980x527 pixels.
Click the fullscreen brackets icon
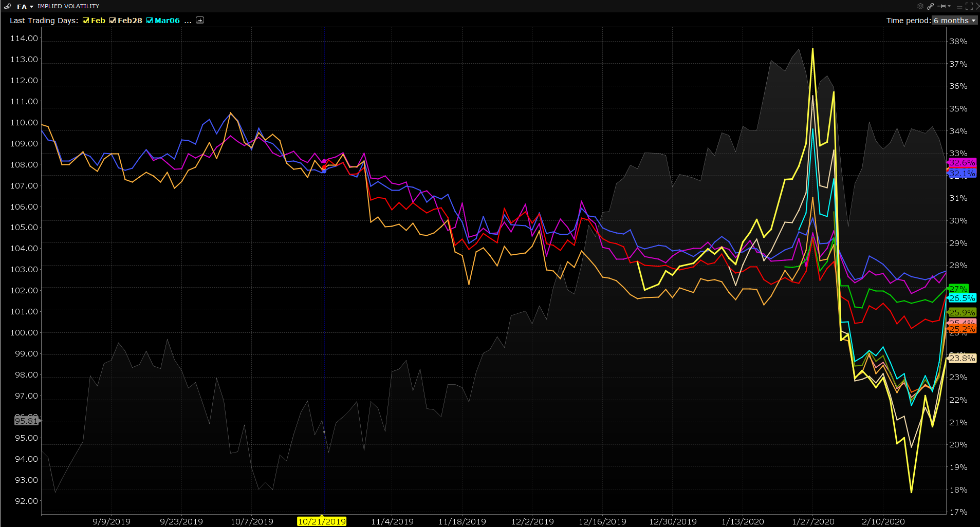tap(970, 6)
